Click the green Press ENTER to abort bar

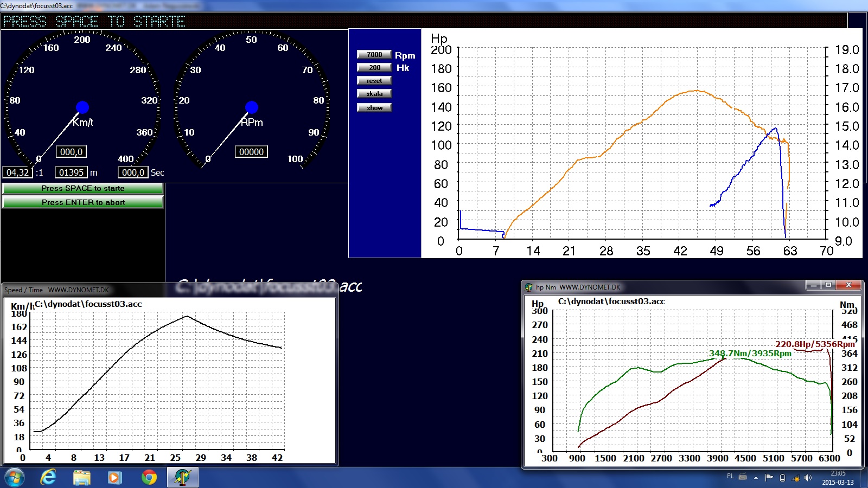click(82, 202)
